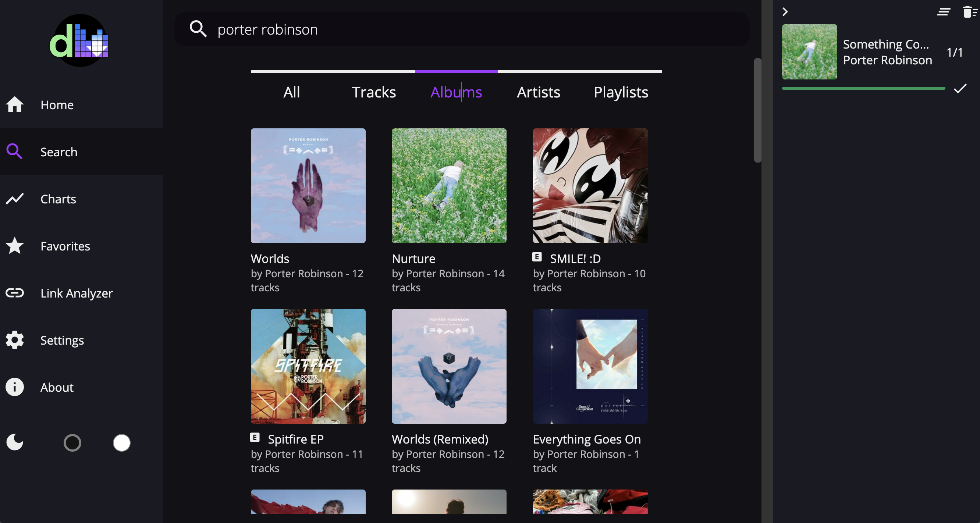Switch to the Playlists tab

(621, 92)
